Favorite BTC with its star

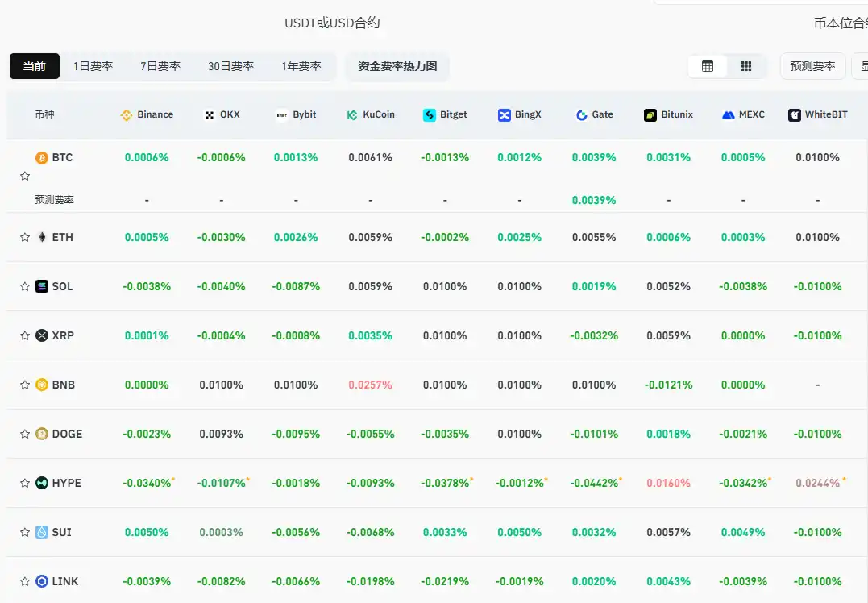[25, 176]
